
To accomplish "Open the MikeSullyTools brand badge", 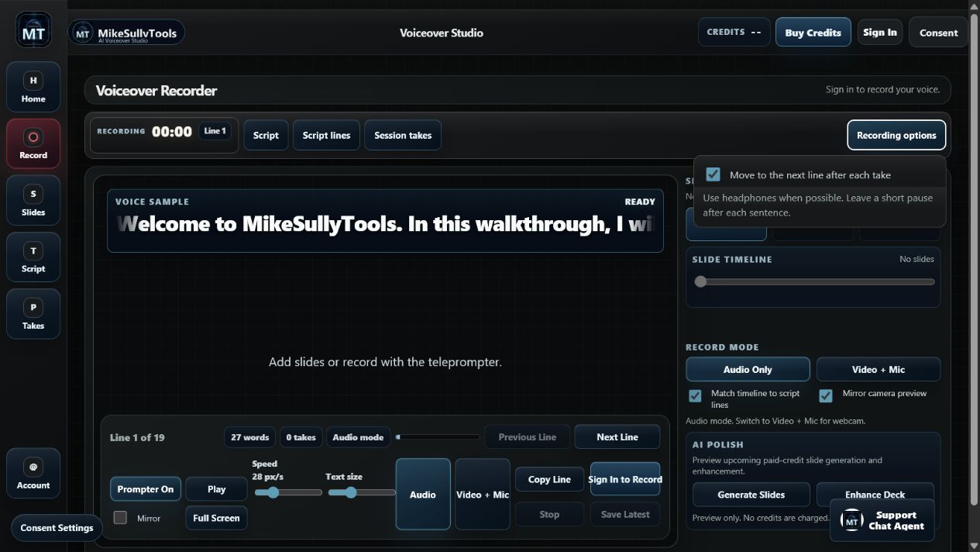I will pos(126,33).
